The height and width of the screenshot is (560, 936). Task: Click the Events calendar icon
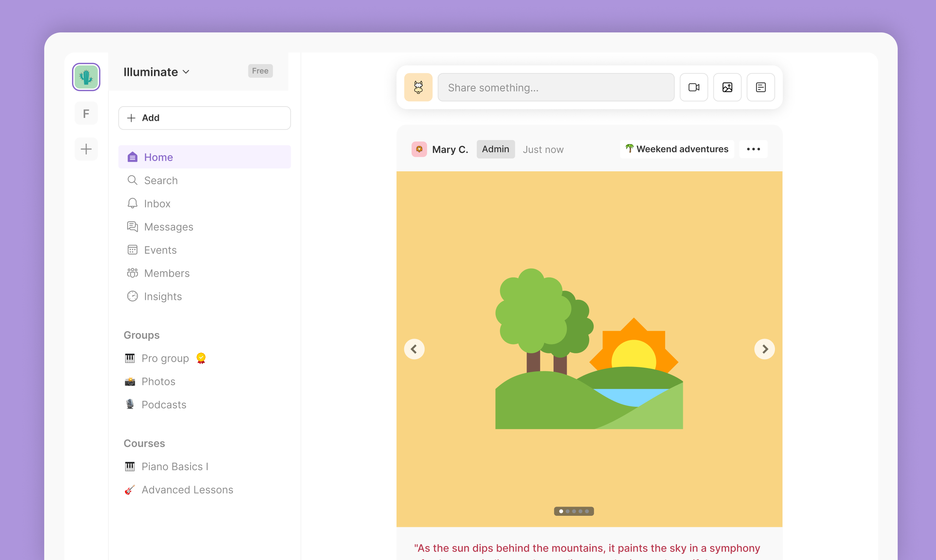click(132, 250)
